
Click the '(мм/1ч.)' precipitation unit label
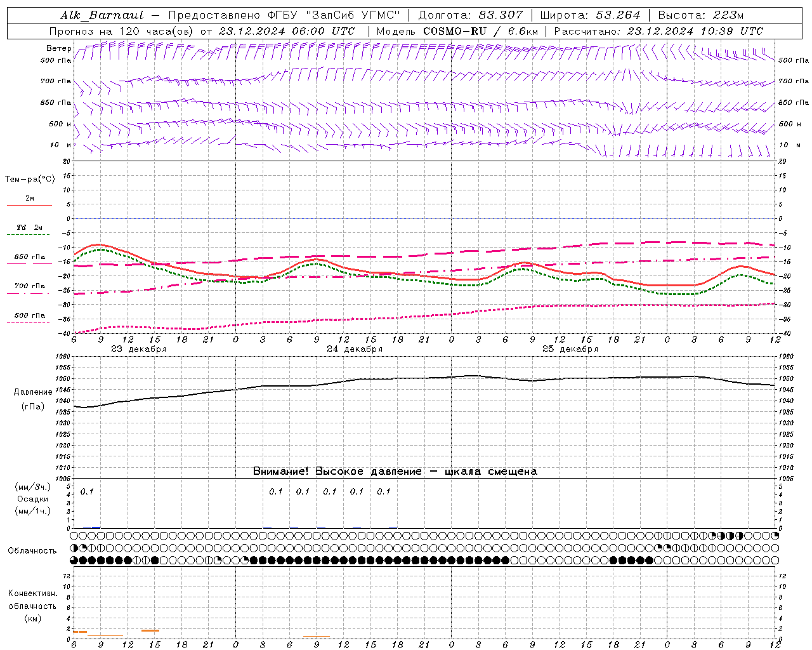33,510
